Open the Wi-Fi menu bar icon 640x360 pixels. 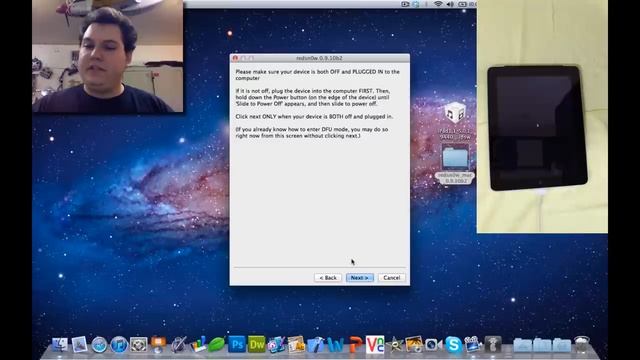click(438, 4)
